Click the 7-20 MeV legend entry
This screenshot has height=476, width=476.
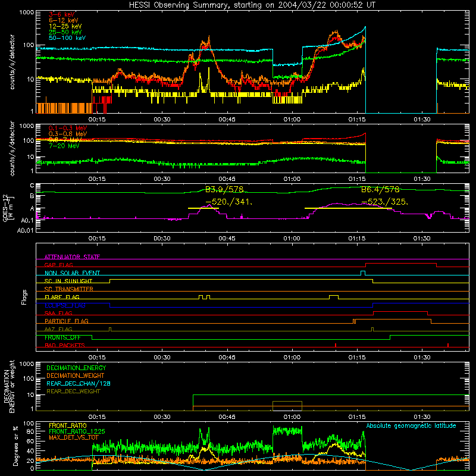coord(64,146)
